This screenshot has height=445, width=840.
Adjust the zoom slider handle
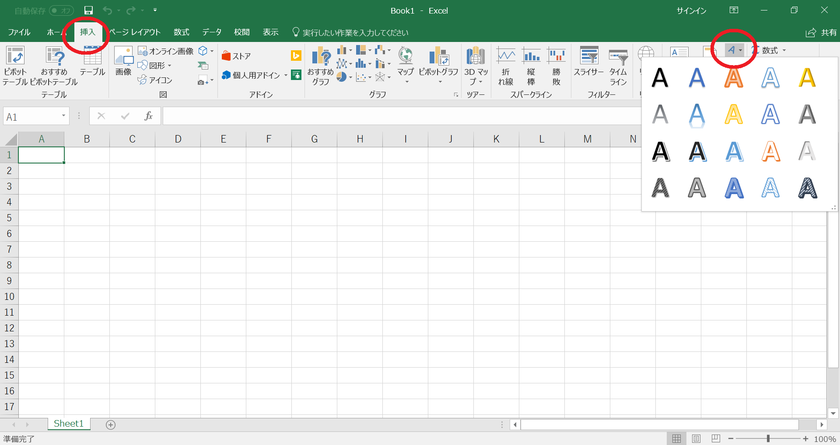click(768, 439)
